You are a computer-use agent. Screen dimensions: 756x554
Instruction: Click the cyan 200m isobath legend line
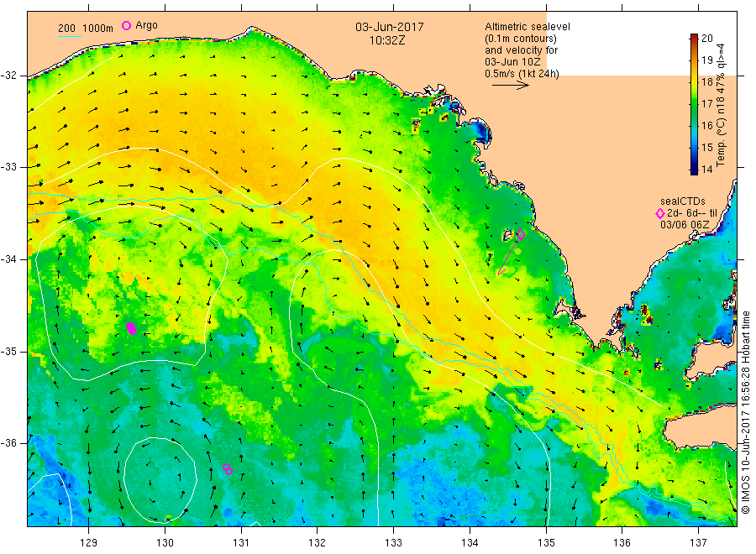point(70,36)
